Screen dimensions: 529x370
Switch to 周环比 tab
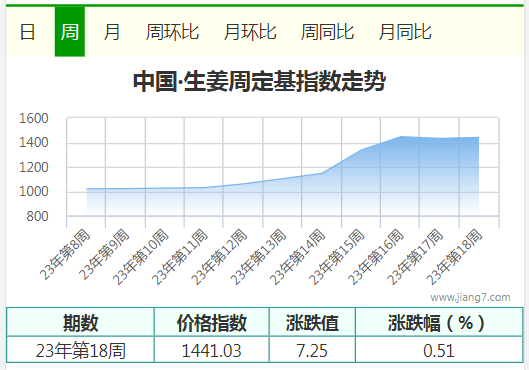coord(172,32)
